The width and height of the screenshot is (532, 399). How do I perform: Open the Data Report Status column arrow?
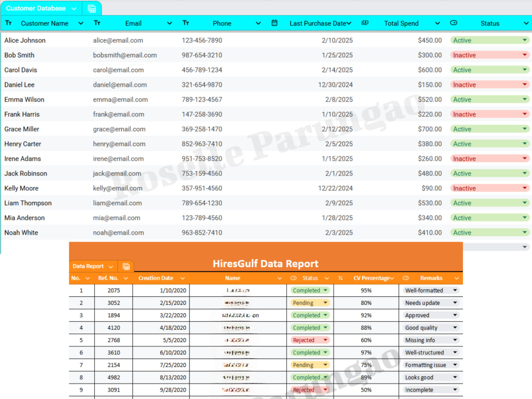click(327, 279)
